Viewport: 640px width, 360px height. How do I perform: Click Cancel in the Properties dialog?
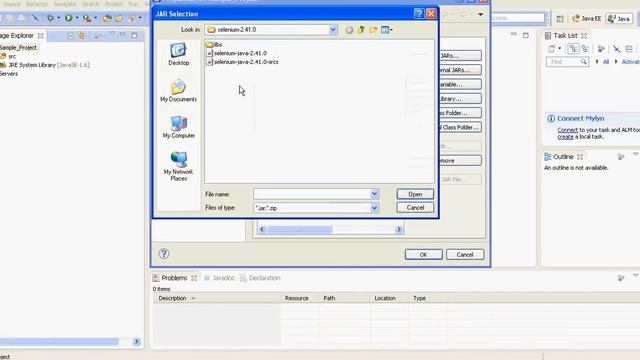465,254
